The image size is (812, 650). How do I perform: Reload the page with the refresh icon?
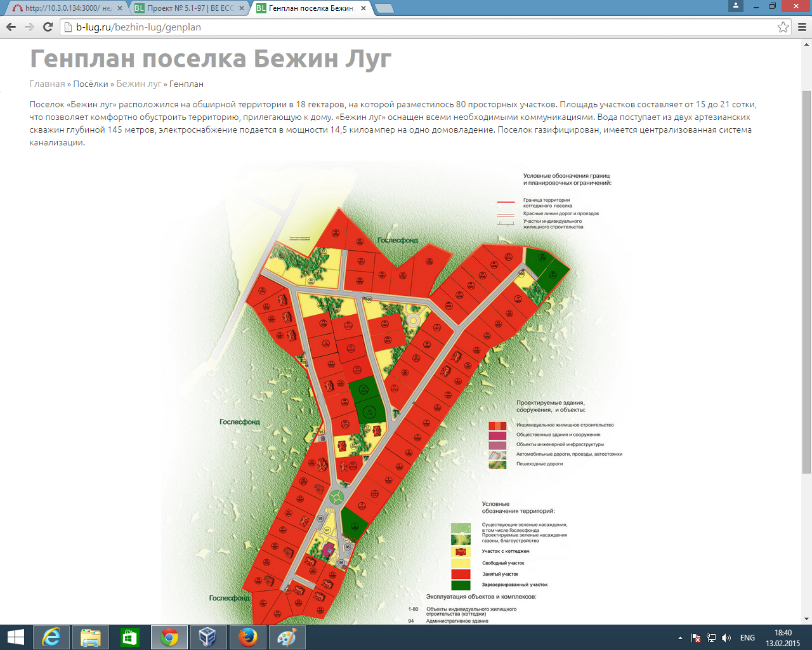[x=48, y=27]
